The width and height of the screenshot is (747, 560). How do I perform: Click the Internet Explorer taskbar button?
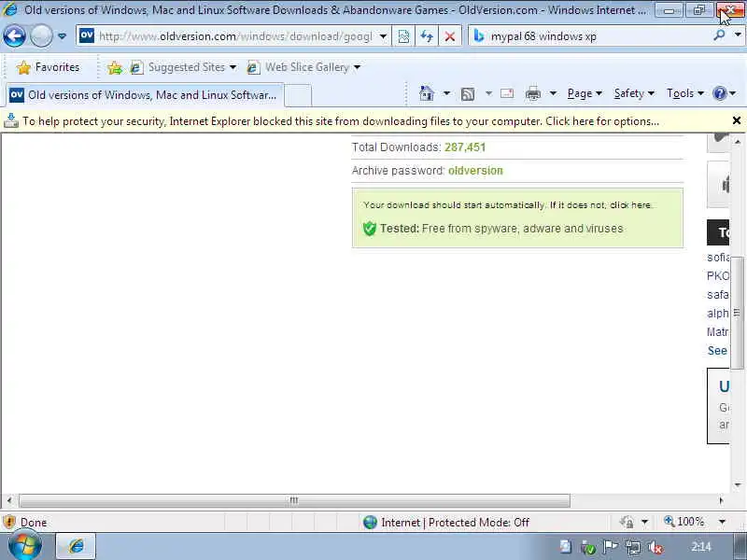[77, 546]
